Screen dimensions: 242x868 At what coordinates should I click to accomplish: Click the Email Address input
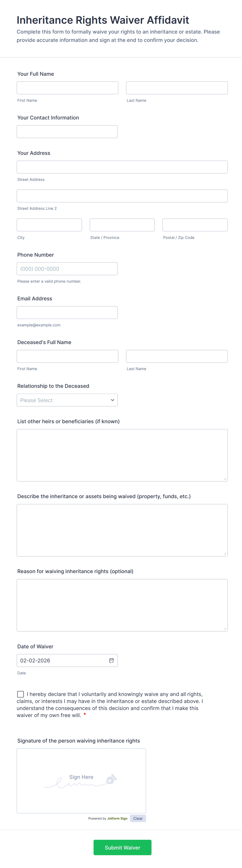click(x=67, y=312)
